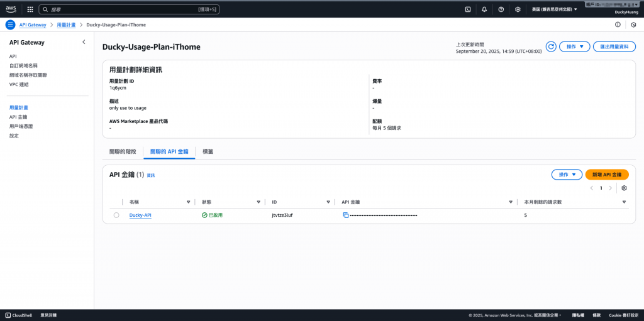Click 匯出用量資料 button
This screenshot has height=321, width=644.
[x=614, y=46]
